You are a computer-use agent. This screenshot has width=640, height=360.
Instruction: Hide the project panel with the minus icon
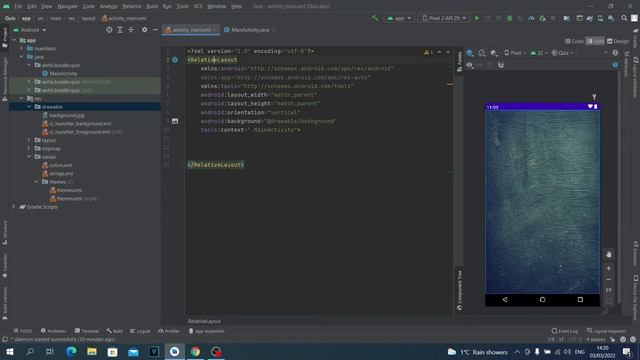click(155, 30)
